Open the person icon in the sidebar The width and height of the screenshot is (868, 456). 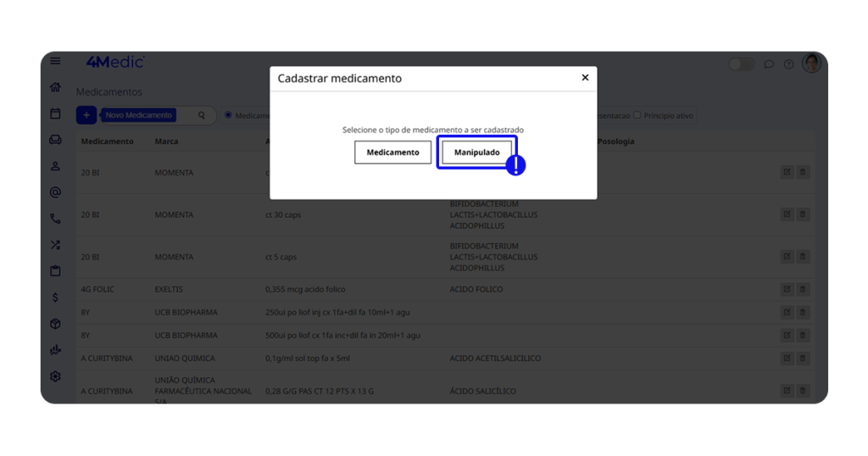click(x=55, y=166)
